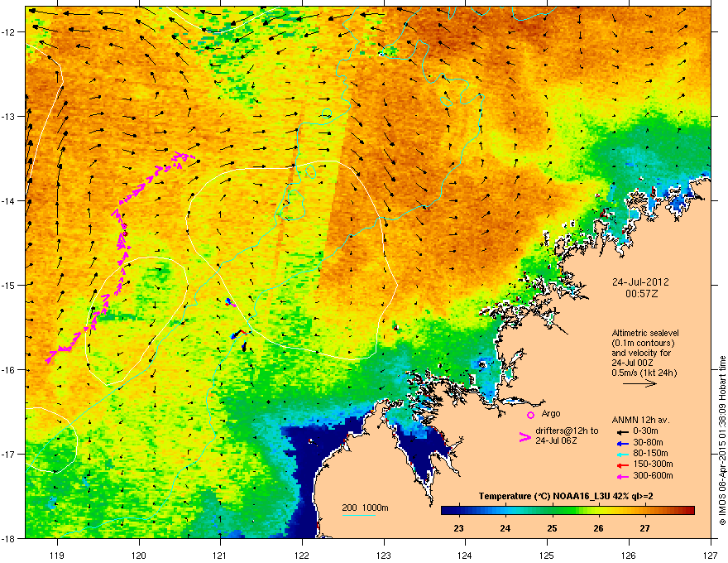Click the "ANMN 12h av." legend heading
This screenshot has width=728, height=563.
tap(640, 421)
